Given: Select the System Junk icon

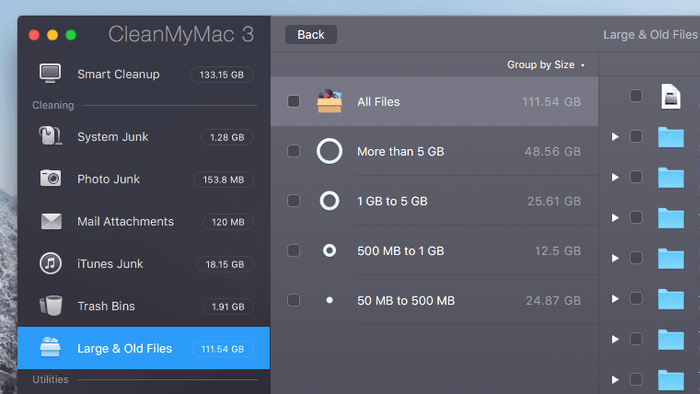Looking at the screenshot, I should coord(50,136).
